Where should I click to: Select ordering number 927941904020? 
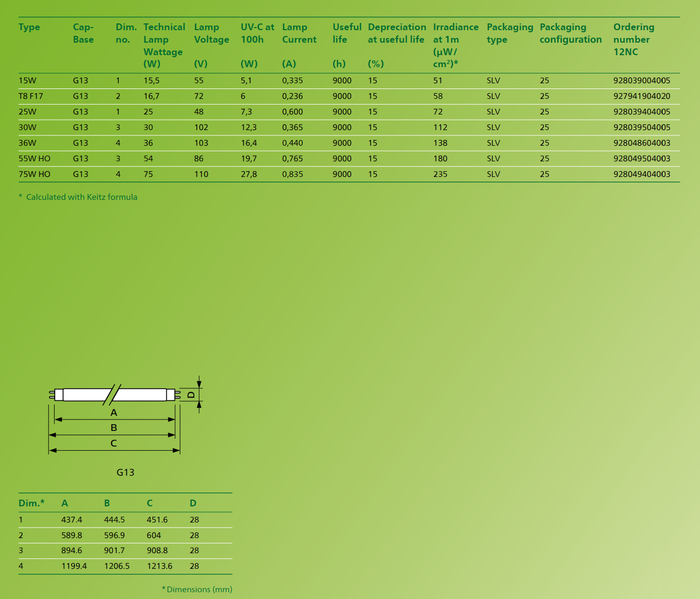pyautogui.click(x=641, y=96)
